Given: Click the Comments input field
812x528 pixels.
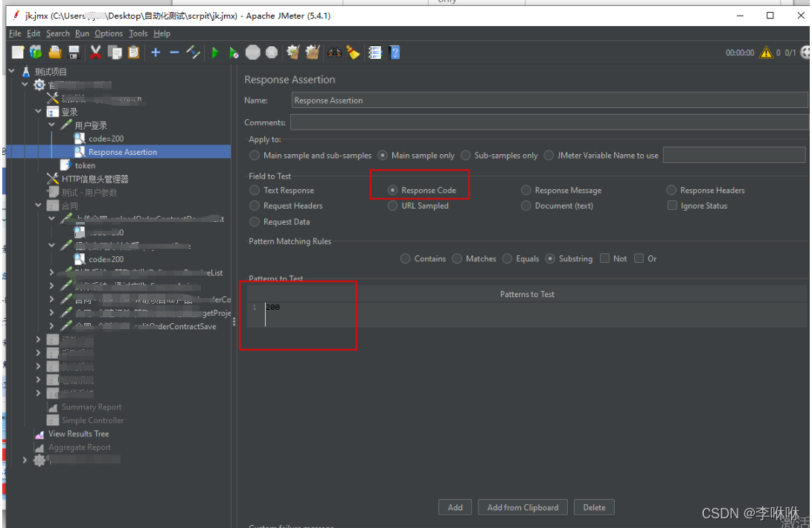Looking at the screenshot, I should tap(549, 122).
